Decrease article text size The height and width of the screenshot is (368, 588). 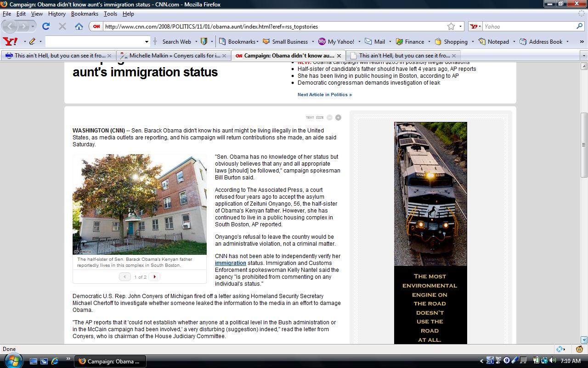pos(329,118)
